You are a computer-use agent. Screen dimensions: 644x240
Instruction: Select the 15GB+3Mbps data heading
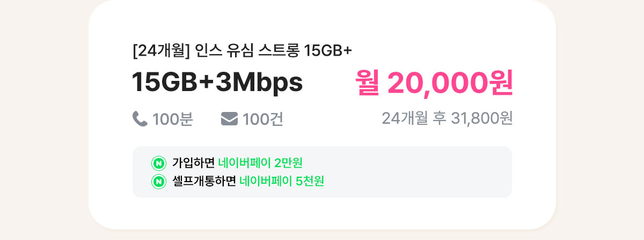217,82
